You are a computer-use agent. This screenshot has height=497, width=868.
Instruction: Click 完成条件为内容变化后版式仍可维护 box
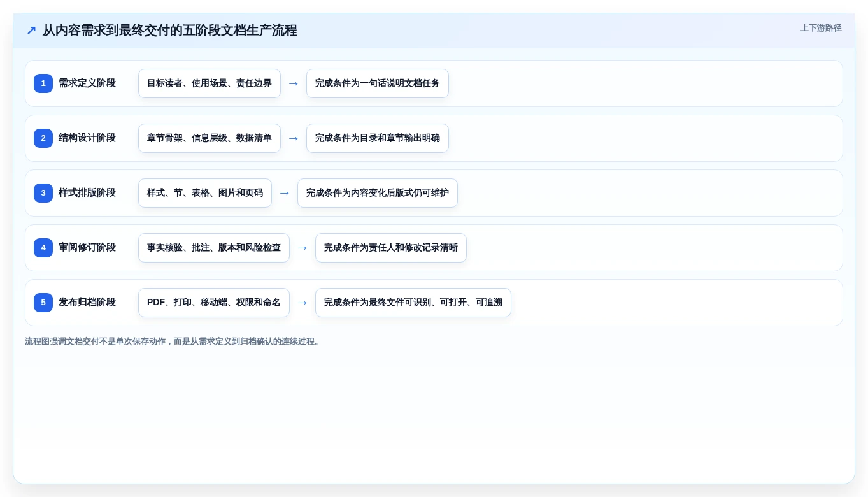[x=378, y=193]
